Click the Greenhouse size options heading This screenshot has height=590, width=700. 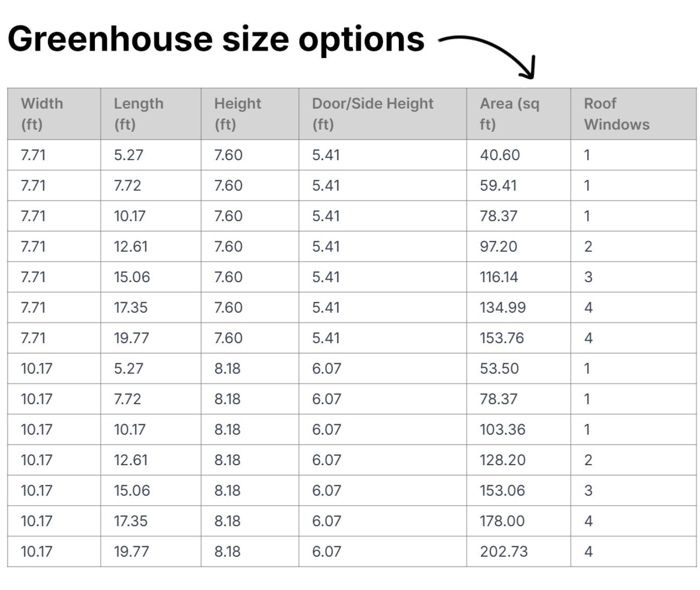pos(216,39)
